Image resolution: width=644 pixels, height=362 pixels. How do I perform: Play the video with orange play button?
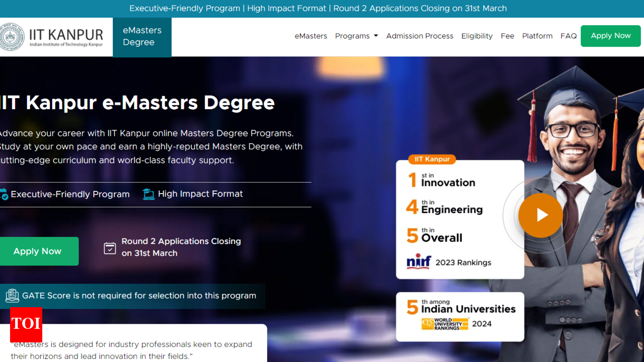pos(540,215)
